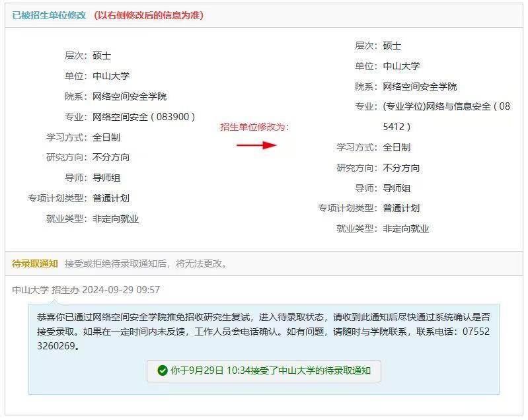Click left column '导师组' advisor value
Viewport: 528px width, 420px height.
click(x=106, y=178)
